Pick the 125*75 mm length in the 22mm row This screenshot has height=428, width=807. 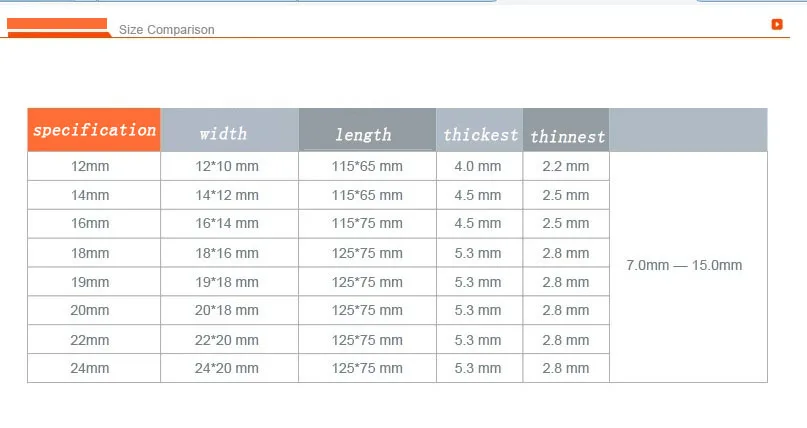[x=367, y=340]
